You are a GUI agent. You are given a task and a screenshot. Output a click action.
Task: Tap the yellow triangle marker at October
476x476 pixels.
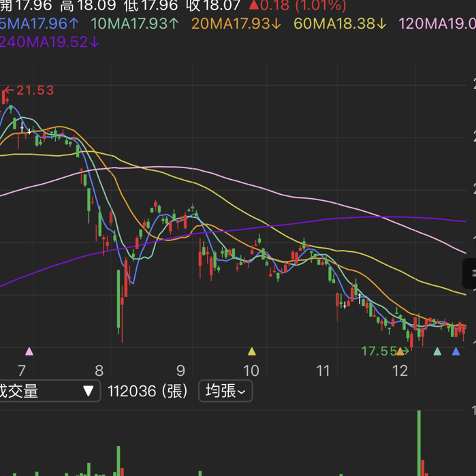coord(252,351)
